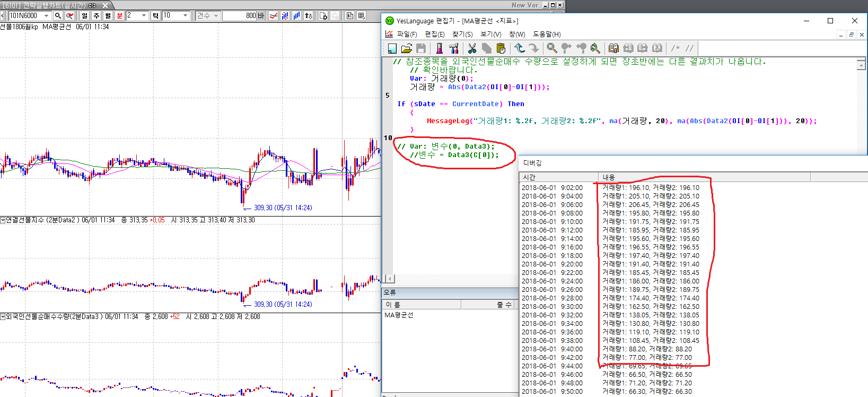This screenshot has width=868, height=397.
Task: Click the magnifier find icon in editor
Action: (x=552, y=48)
